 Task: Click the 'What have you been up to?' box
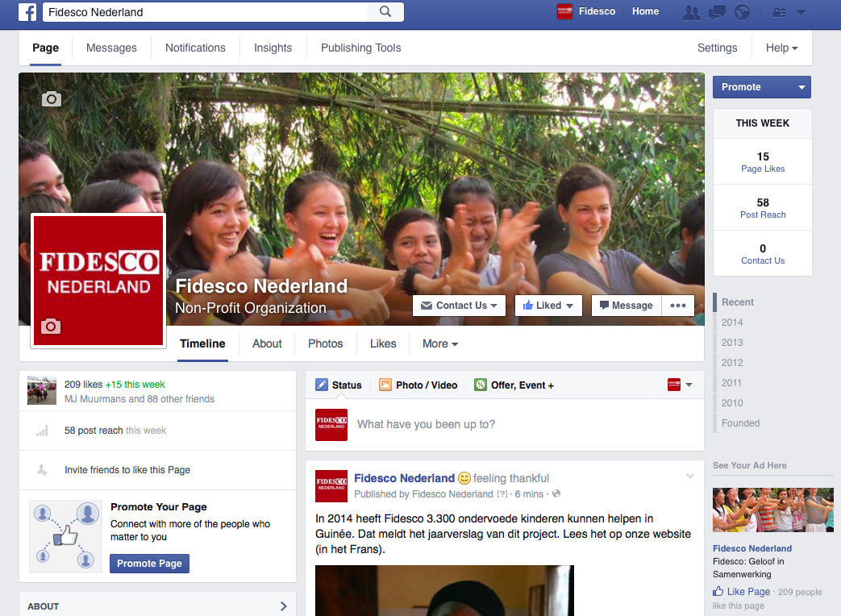tap(504, 424)
